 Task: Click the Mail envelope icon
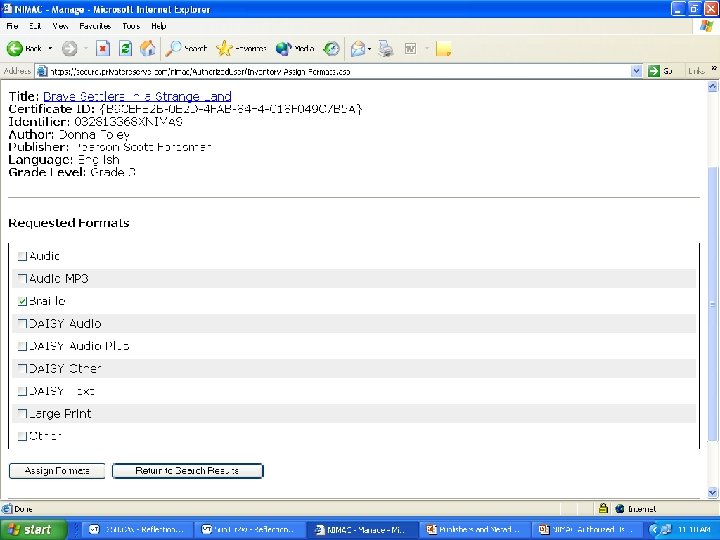358,48
